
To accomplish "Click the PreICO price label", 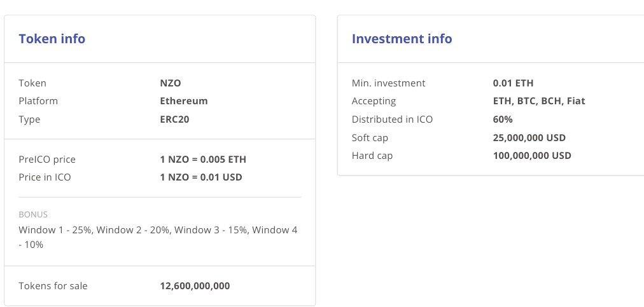I will tap(47, 160).
